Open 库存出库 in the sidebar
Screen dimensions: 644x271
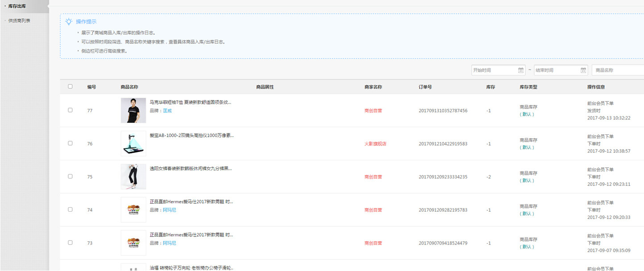coord(17,6)
